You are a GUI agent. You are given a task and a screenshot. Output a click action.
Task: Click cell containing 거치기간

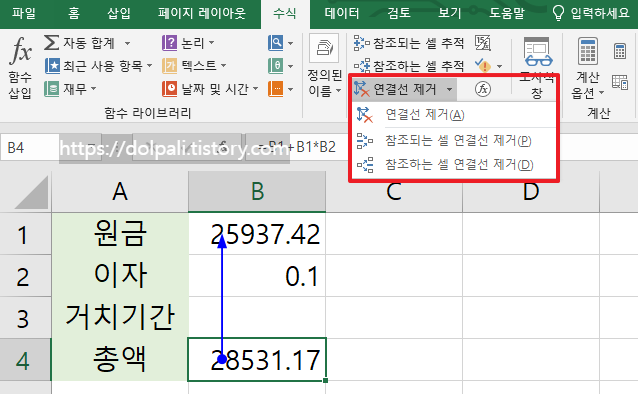[x=120, y=318]
